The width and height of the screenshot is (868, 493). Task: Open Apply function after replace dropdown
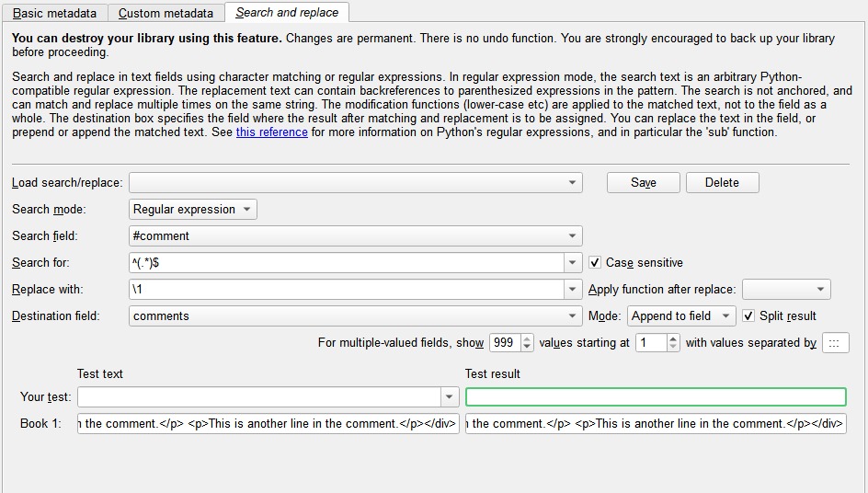coord(785,290)
